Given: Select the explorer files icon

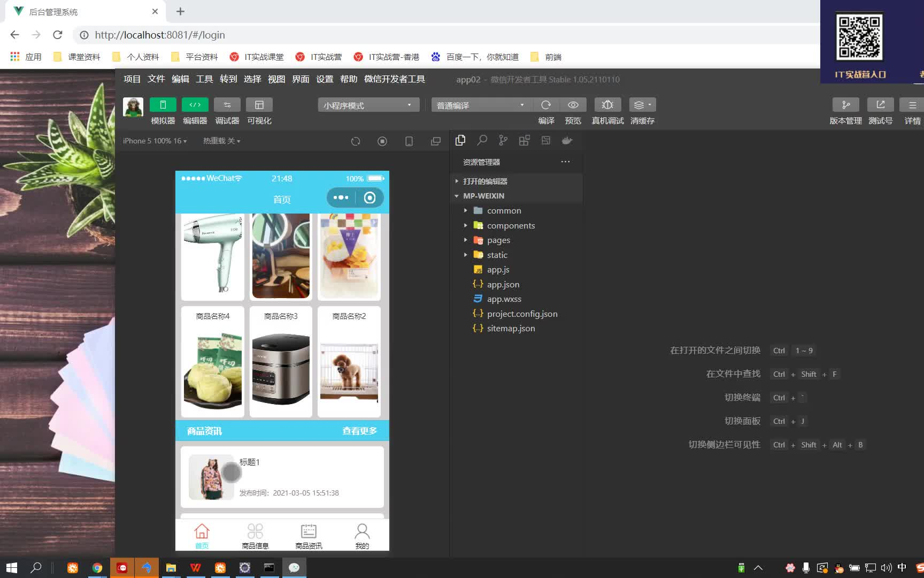Looking at the screenshot, I should coord(460,140).
